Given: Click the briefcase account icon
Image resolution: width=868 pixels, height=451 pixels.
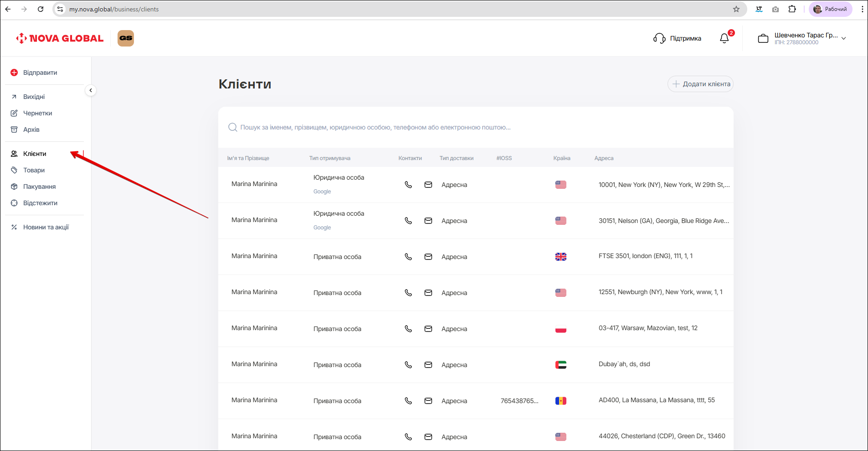Looking at the screenshot, I should tap(763, 39).
